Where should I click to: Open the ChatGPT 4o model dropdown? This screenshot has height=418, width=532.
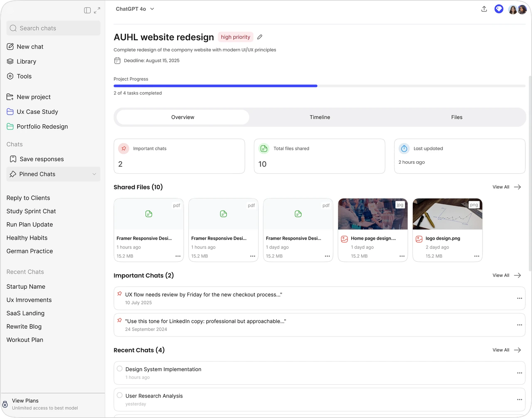point(135,8)
